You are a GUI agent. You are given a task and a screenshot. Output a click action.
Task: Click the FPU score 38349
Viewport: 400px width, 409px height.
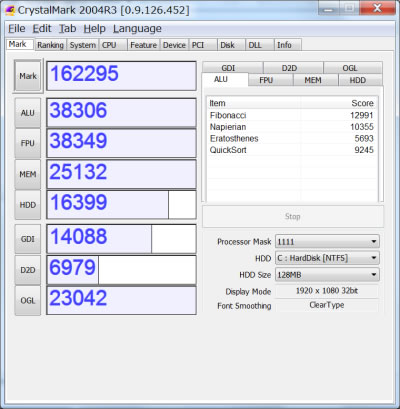point(121,143)
